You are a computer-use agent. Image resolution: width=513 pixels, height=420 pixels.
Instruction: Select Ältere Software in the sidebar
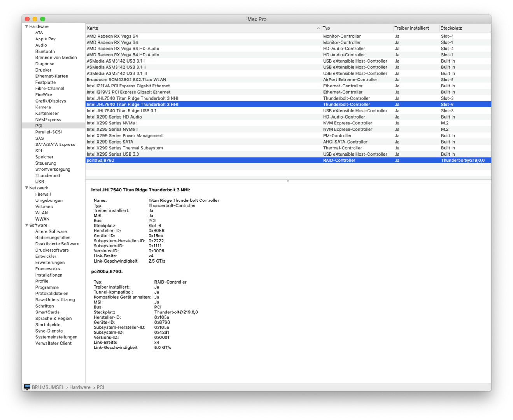coord(51,232)
